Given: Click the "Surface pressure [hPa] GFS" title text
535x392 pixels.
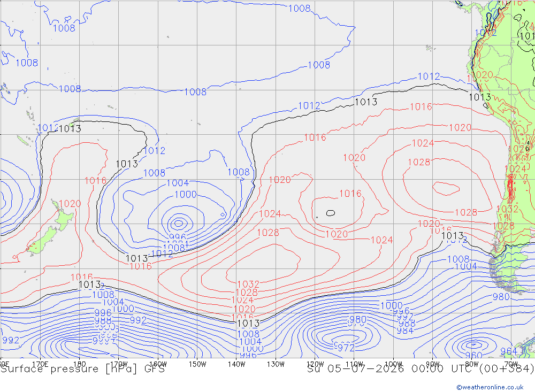Looking at the screenshot, I should click(82, 369).
